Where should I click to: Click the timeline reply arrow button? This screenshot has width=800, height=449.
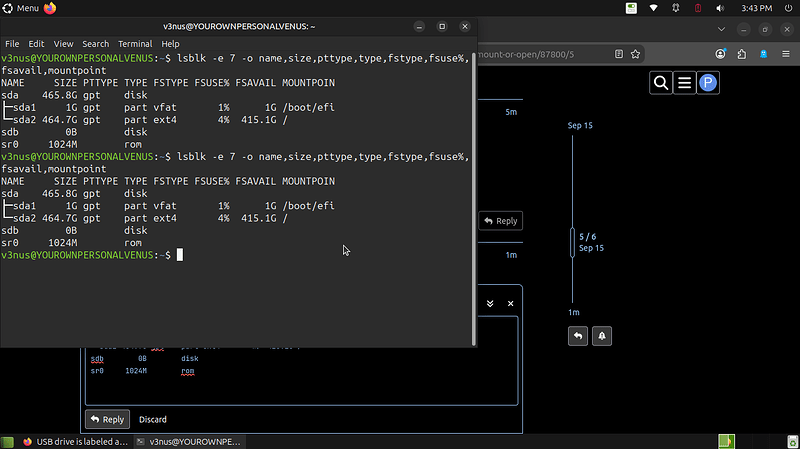click(x=578, y=336)
